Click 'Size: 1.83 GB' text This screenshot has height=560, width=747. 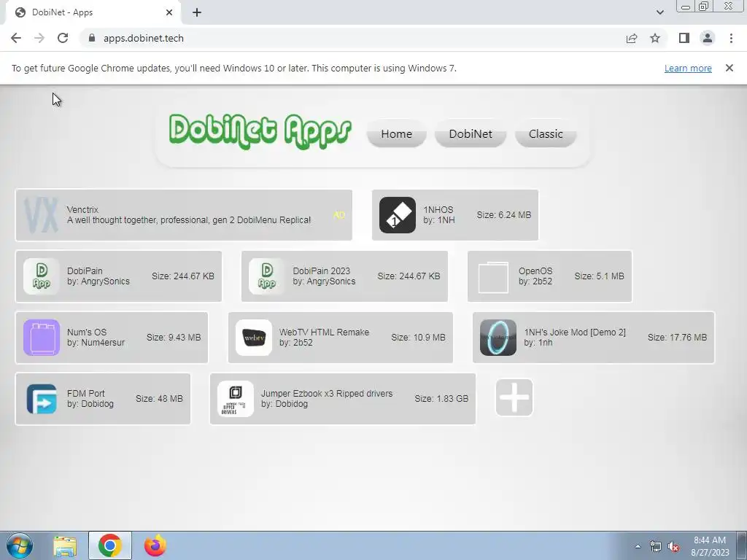pyautogui.click(x=441, y=399)
